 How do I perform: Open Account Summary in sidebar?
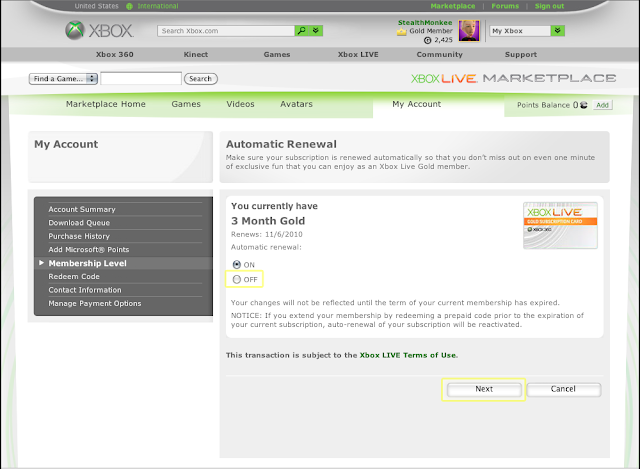82,209
